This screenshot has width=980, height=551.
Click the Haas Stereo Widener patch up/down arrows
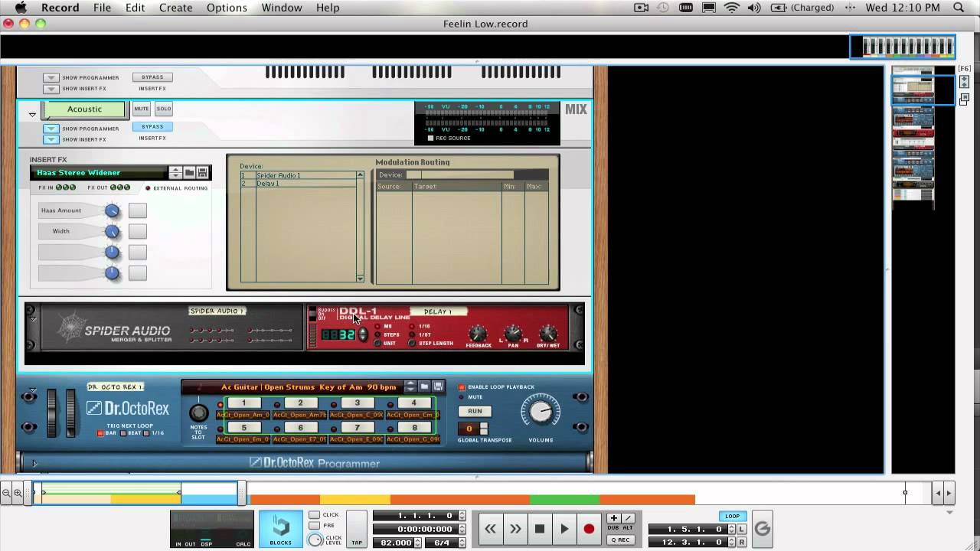175,173
